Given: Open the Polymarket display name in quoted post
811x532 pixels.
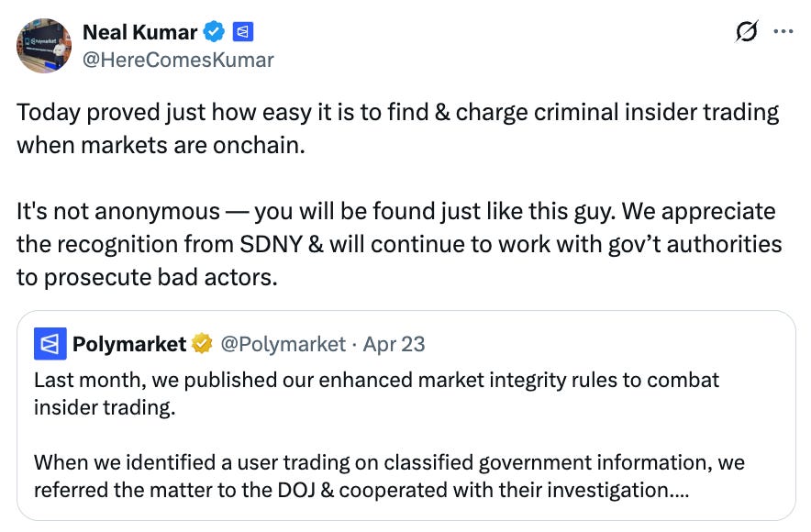Looking at the screenshot, I should click(129, 344).
